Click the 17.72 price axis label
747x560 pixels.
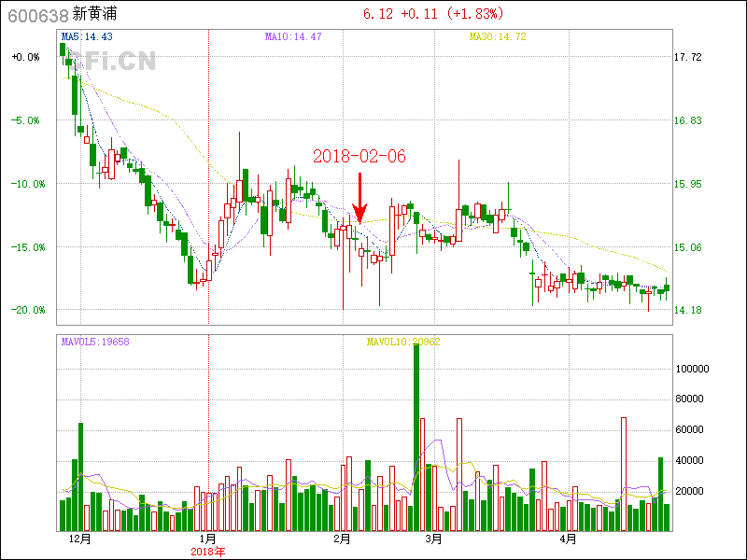click(x=687, y=57)
